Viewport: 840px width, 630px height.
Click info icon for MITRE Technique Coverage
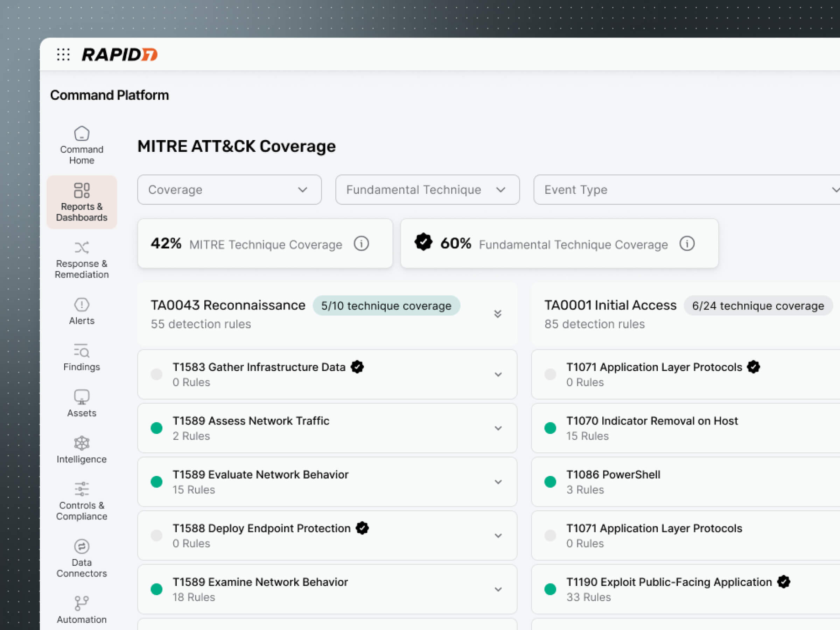(x=361, y=244)
